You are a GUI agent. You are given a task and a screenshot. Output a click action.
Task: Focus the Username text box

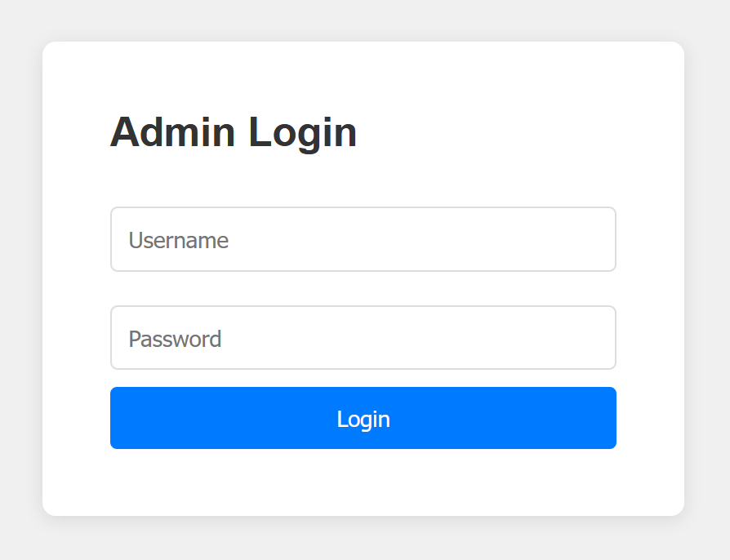(x=363, y=239)
